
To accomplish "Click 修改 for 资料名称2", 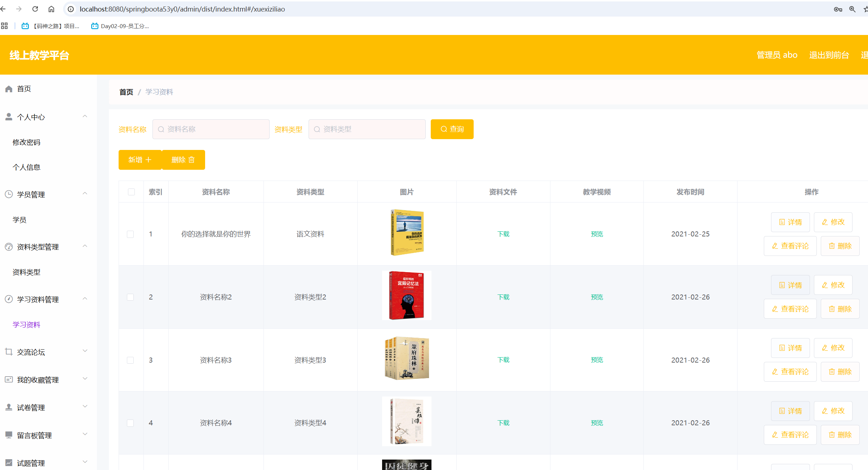I will (x=833, y=285).
